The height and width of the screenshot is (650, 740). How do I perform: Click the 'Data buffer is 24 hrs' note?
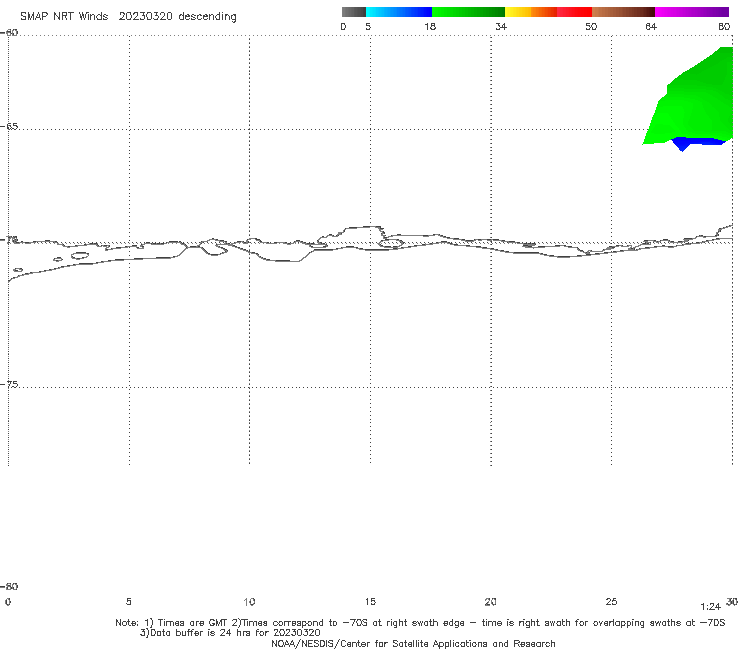pos(230,633)
